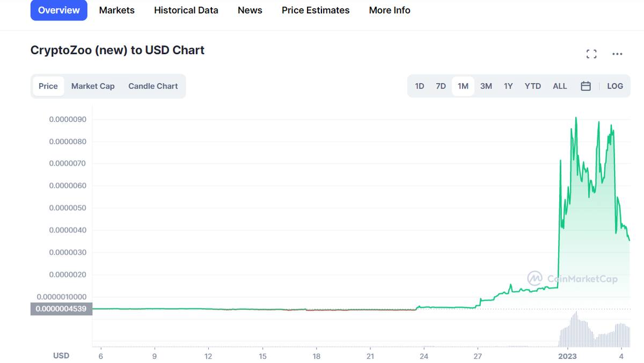The image size is (644, 363).
Task: Click the 0.0000090 y-axis label
Action: point(68,119)
